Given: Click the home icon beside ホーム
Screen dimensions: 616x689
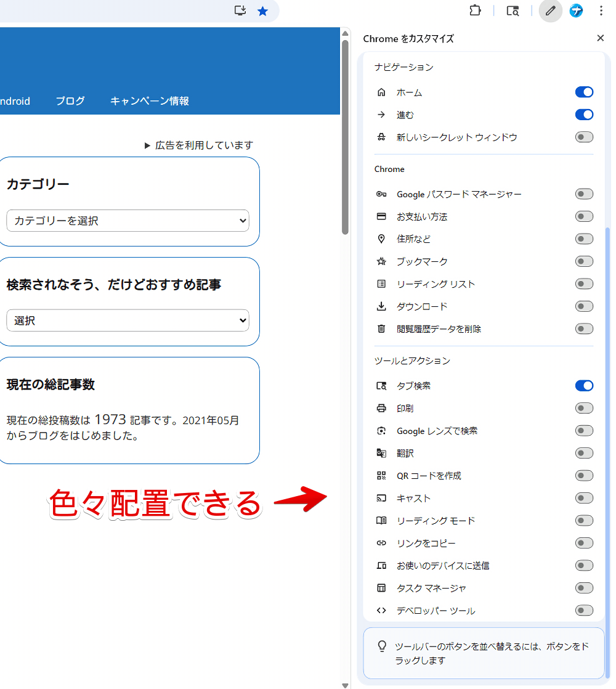Looking at the screenshot, I should point(381,92).
